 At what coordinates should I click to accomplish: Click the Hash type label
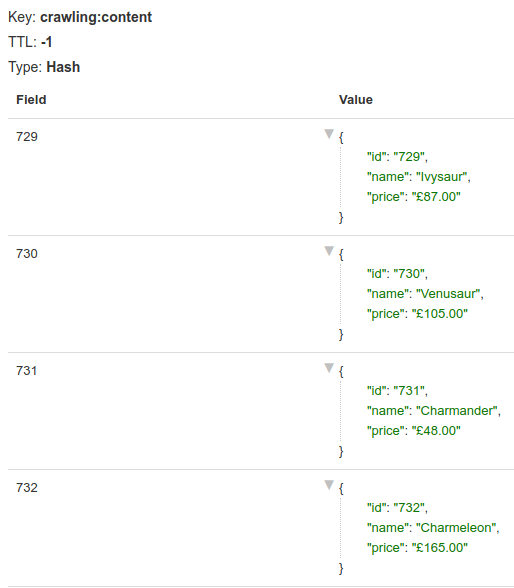coord(63,67)
